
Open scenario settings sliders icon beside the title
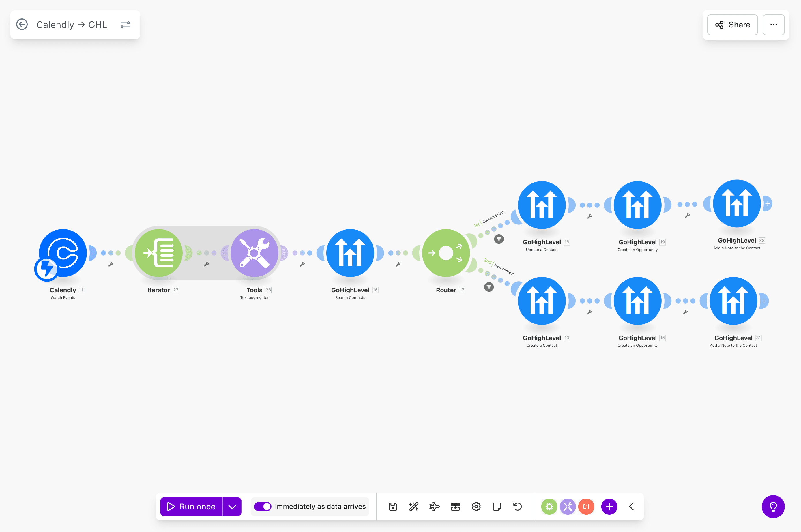[125, 25]
